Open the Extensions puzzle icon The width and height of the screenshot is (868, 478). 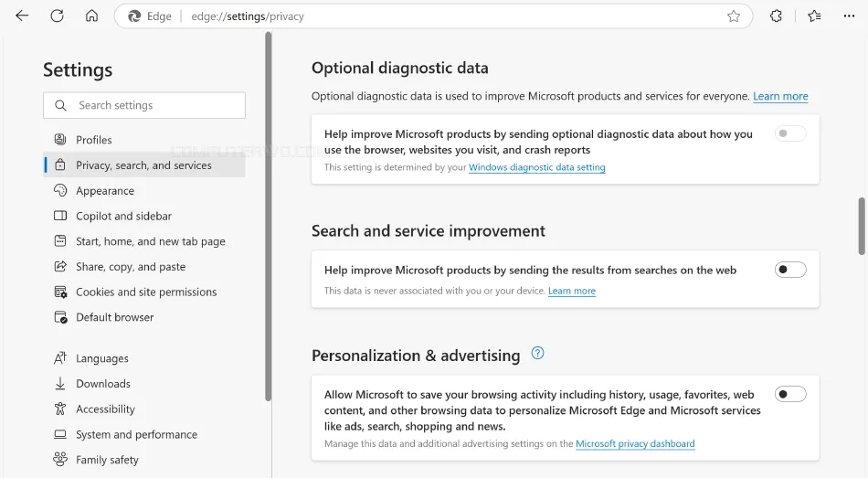[x=776, y=16]
